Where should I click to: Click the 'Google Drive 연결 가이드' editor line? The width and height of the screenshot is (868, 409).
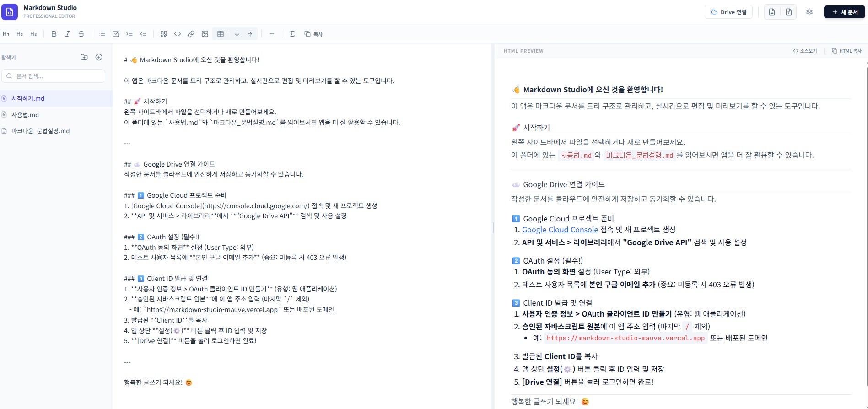point(169,164)
